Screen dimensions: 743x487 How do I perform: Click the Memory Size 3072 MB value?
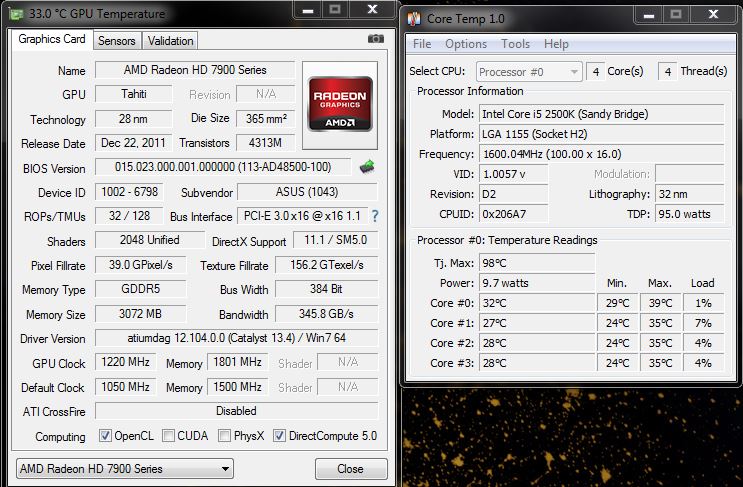point(140,314)
